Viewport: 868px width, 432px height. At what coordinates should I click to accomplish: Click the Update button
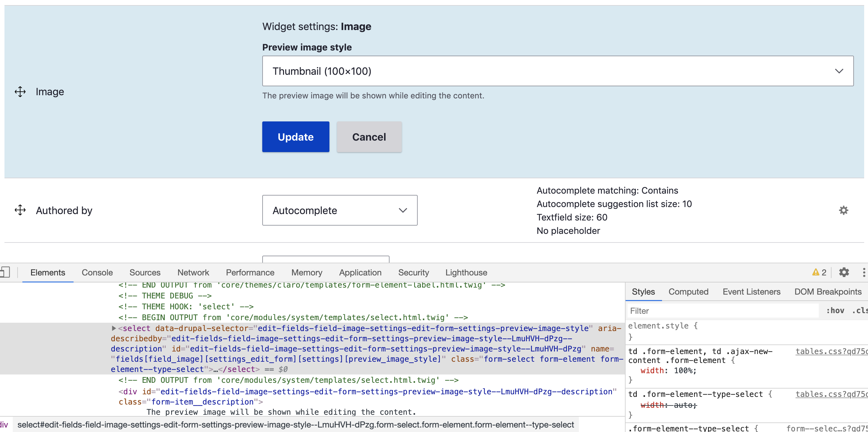click(x=296, y=137)
